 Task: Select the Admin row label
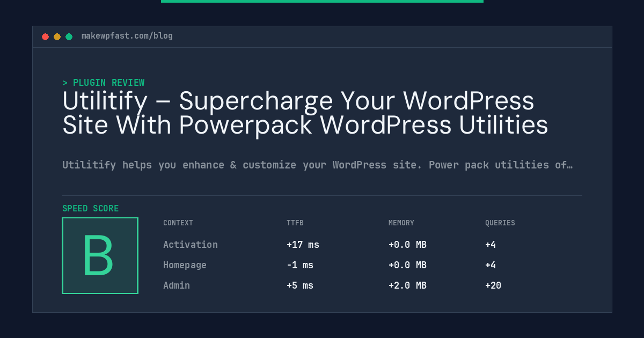point(177,285)
